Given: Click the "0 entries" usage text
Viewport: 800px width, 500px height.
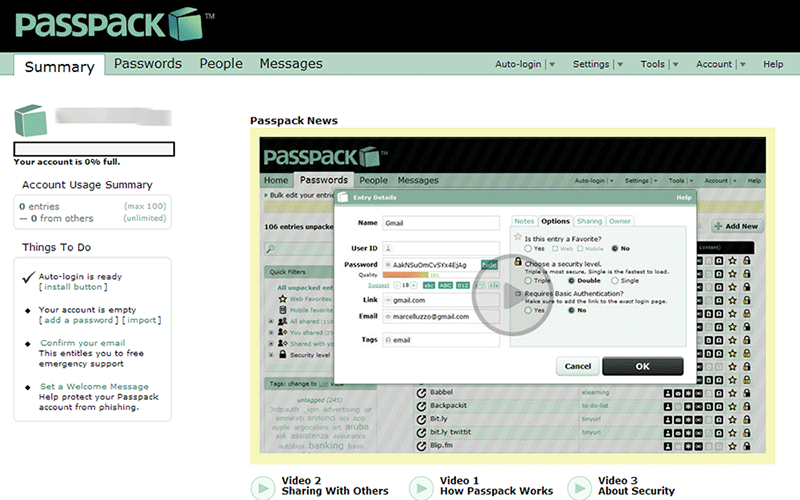Looking at the screenshot, I should click(39, 207).
